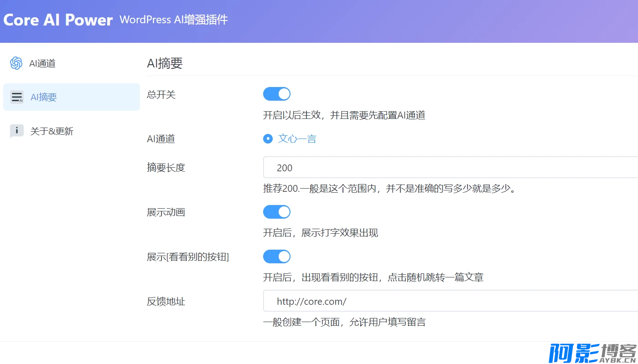This screenshot has width=638, height=364.
Task: Click the 摘要长度 setting label
Action: click(166, 168)
